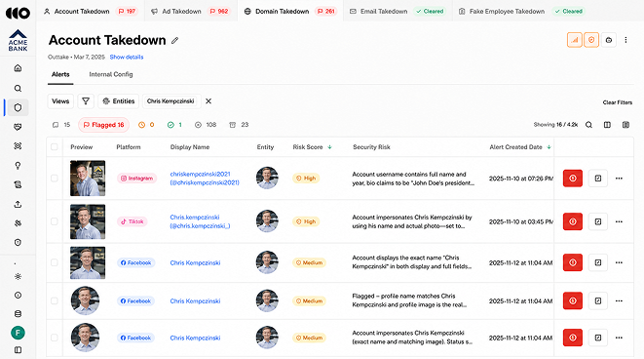Check the chriskempczinski2021 Instagram row
The height and width of the screenshot is (359, 644).
click(55, 179)
